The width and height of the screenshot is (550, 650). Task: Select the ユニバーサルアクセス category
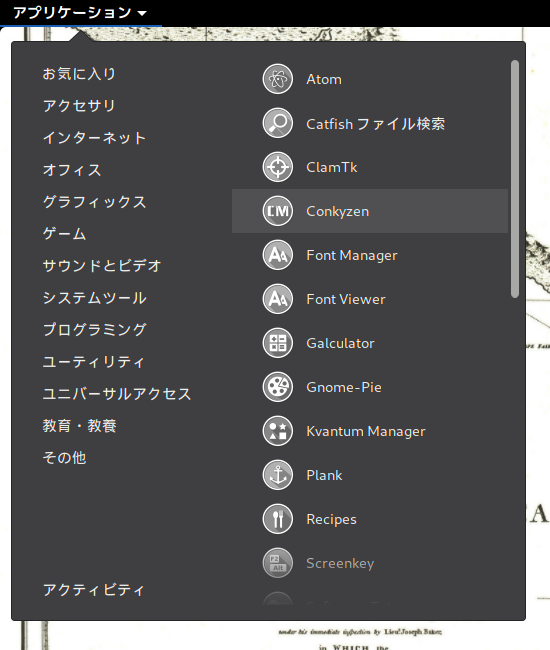117,394
